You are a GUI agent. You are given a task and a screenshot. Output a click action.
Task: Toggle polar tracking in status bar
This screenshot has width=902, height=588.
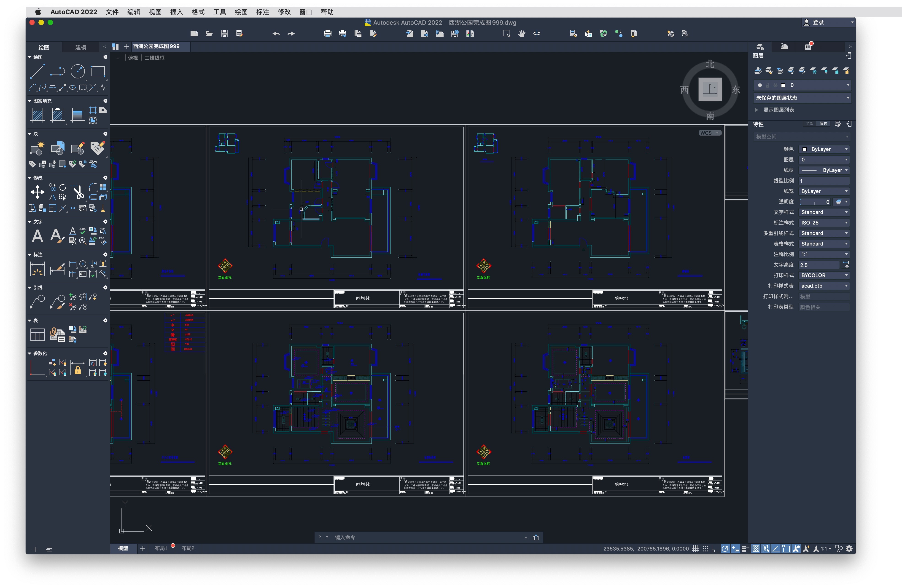[x=725, y=549]
